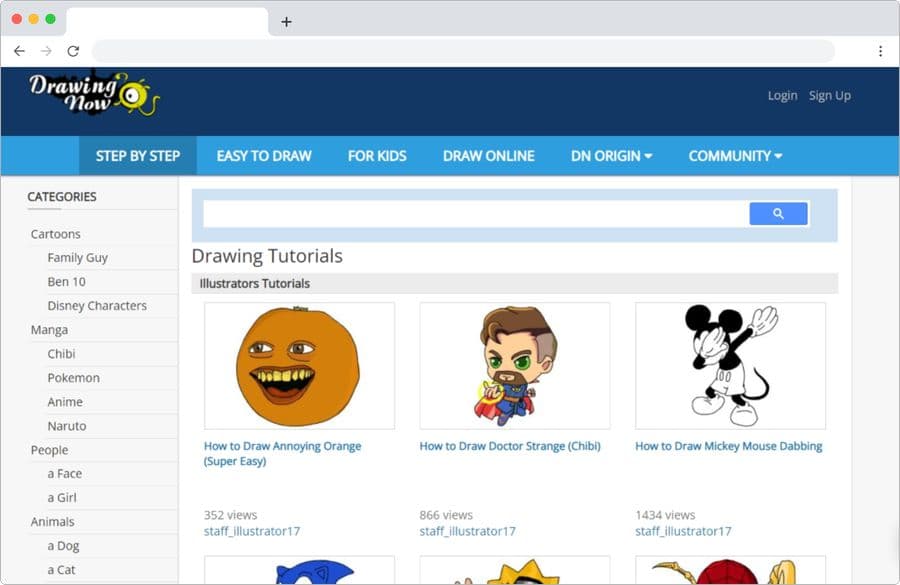
Task: Click the browser address bar
Action: pos(463,51)
